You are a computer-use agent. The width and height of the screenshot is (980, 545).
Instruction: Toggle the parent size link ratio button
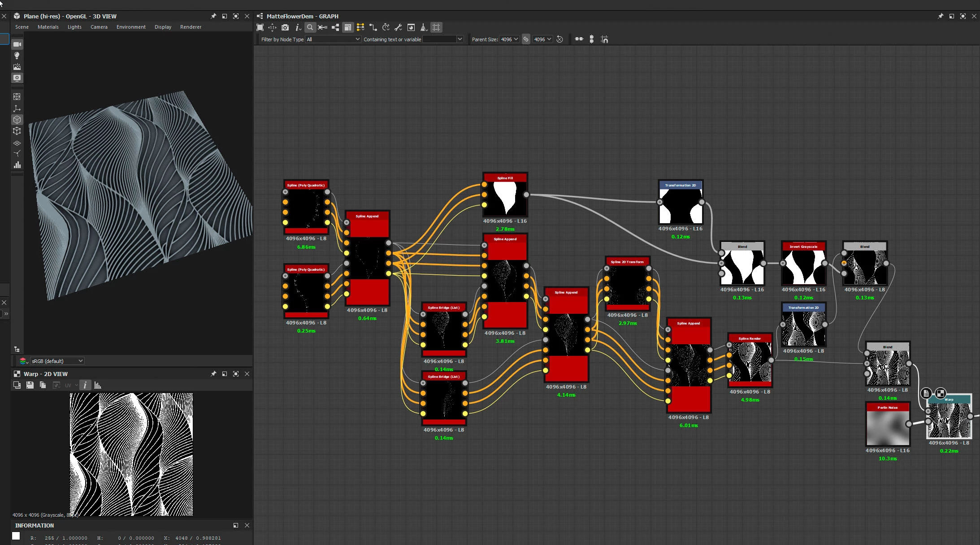pyautogui.click(x=526, y=39)
